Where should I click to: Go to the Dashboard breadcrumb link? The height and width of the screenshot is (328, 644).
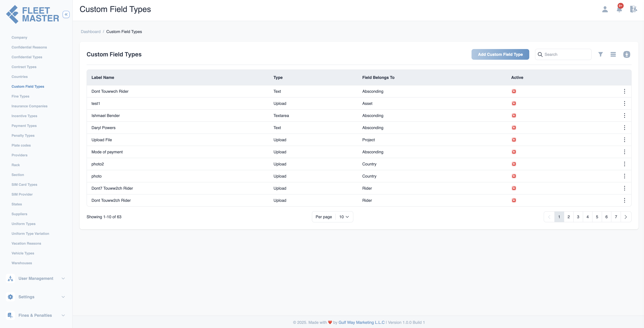coord(90,32)
